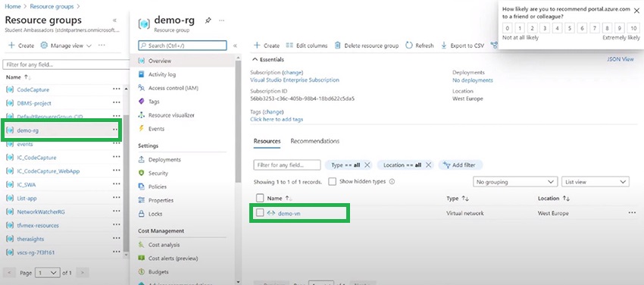Pin the demo-rg resource group
This screenshot has width=644, height=285.
[x=208, y=20]
